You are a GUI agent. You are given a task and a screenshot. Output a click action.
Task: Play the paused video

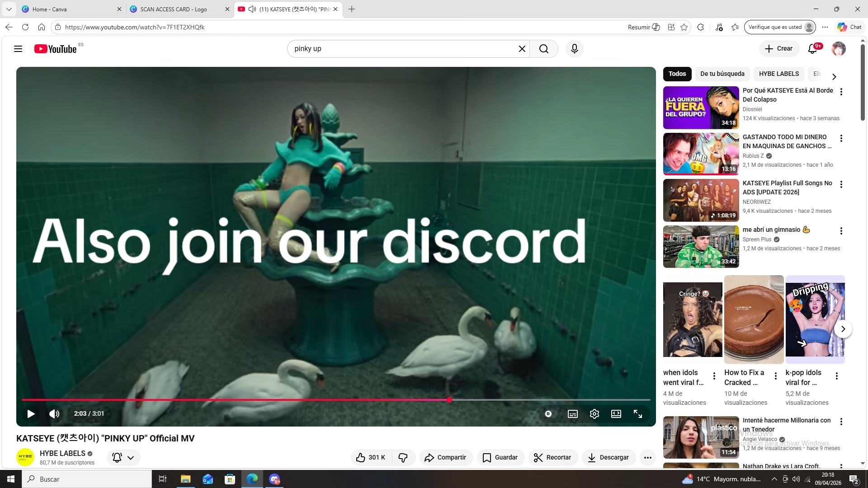[31, 413]
